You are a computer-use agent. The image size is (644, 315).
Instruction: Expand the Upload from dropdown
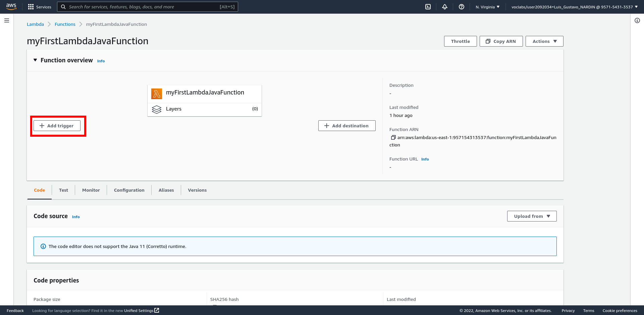pyautogui.click(x=532, y=216)
